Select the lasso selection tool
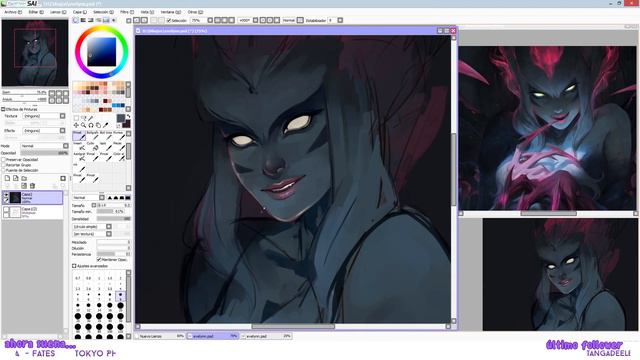The height and width of the screenshot is (360, 640). point(84,118)
